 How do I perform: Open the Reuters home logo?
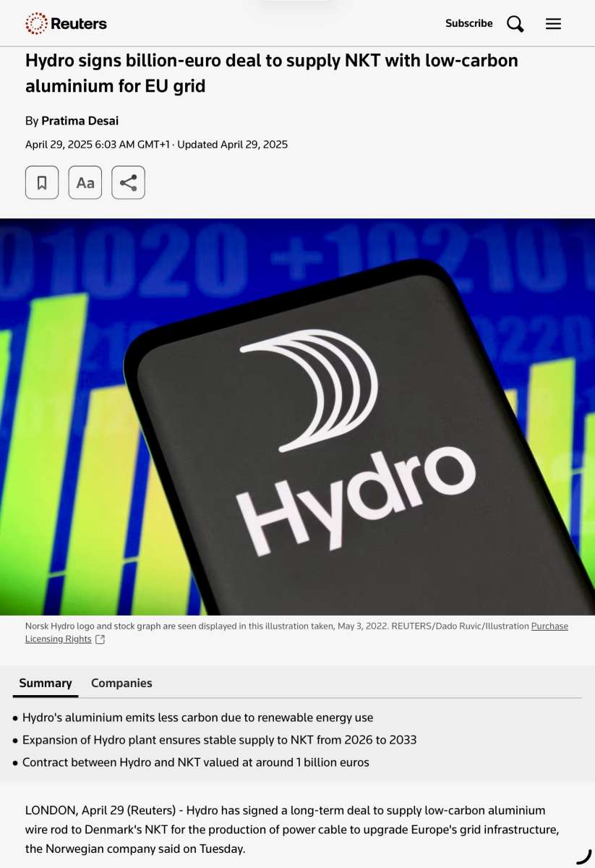[66, 24]
